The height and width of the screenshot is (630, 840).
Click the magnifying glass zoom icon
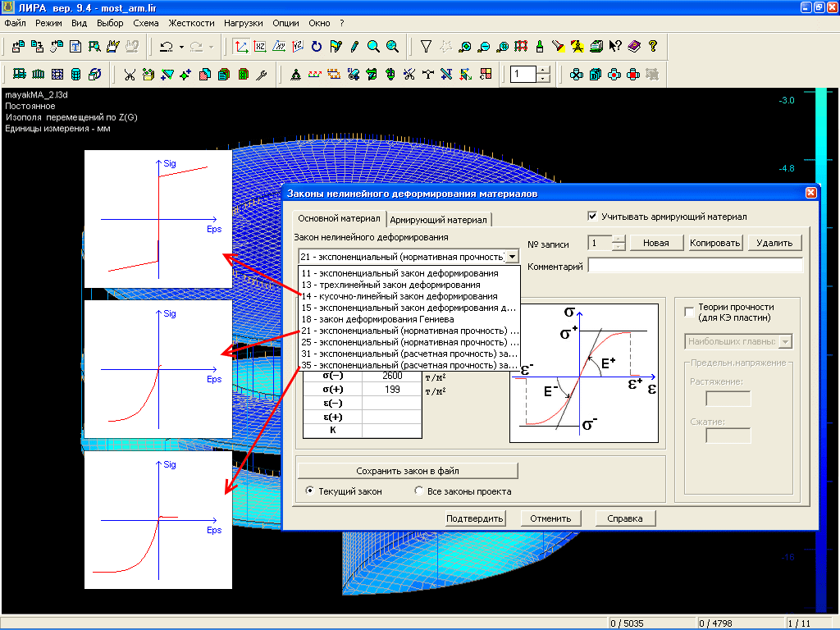[x=373, y=47]
